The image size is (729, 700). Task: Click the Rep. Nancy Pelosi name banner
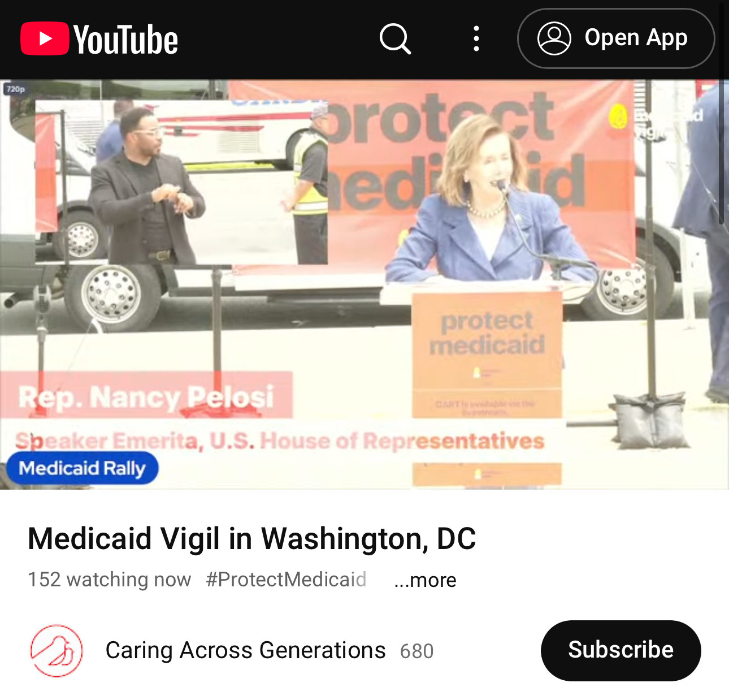click(x=146, y=396)
